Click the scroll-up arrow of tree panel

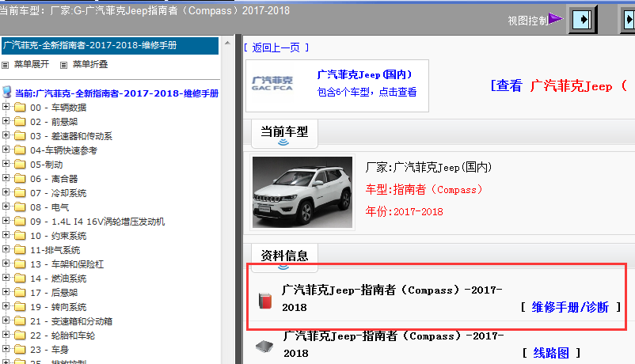[x=227, y=43]
